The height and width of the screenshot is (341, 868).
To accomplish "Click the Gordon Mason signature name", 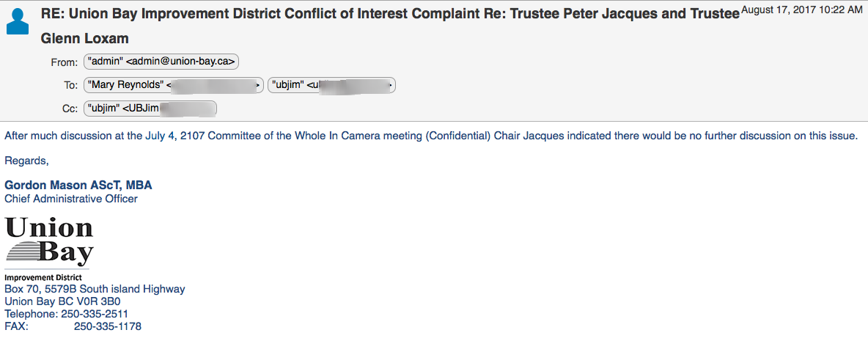I will pyautogui.click(x=78, y=186).
